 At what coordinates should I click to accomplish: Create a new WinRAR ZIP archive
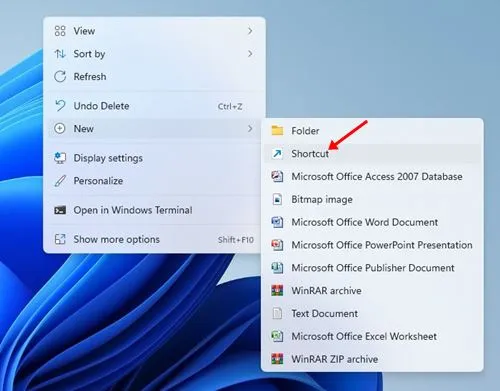pos(372,359)
